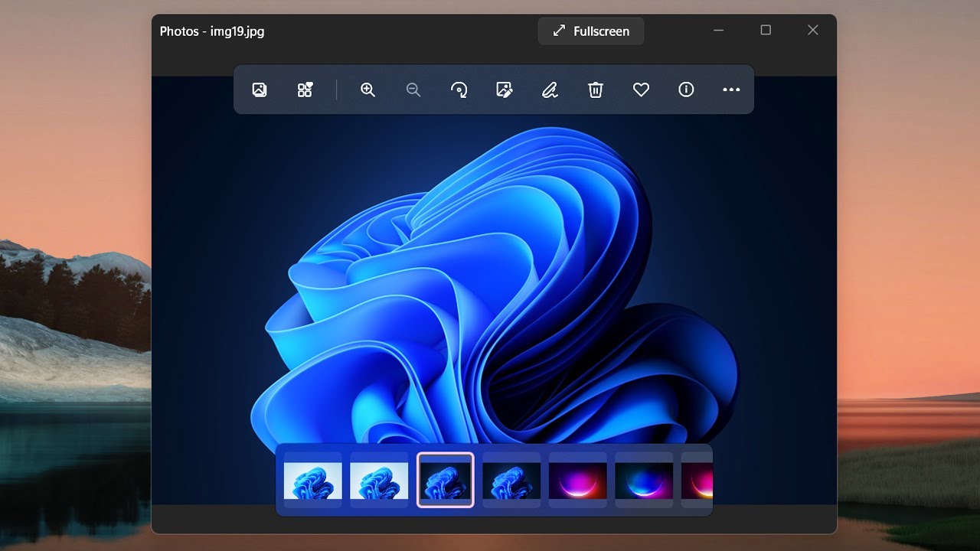The height and width of the screenshot is (551, 980).
Task: Click the highlighted dark bloom thumbnail
Action: pos(445,480)
